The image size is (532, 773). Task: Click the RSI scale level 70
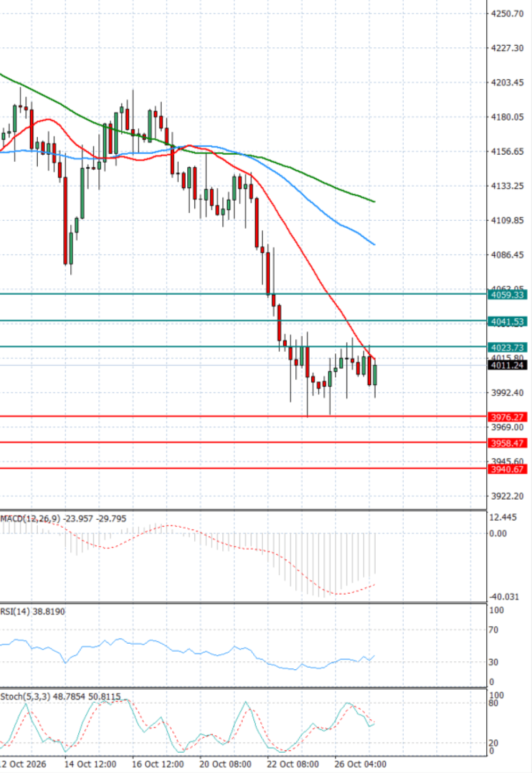click(x=494, y=630)
